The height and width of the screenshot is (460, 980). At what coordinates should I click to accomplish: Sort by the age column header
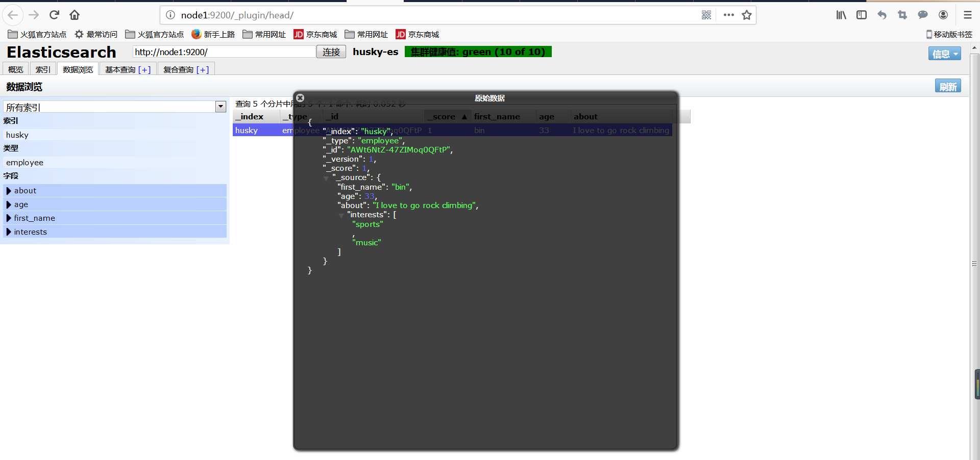(553, 116)
